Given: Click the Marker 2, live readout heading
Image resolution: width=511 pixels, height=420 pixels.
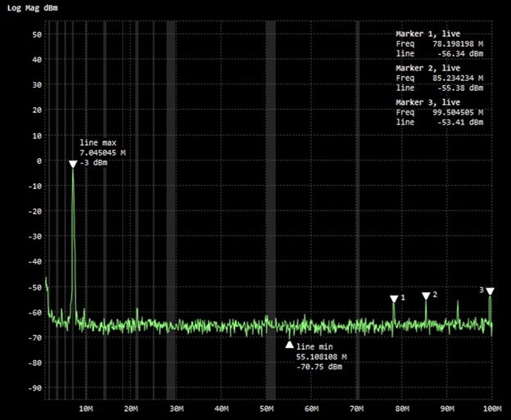Looking at the screenshot, I should click(428, 68).
